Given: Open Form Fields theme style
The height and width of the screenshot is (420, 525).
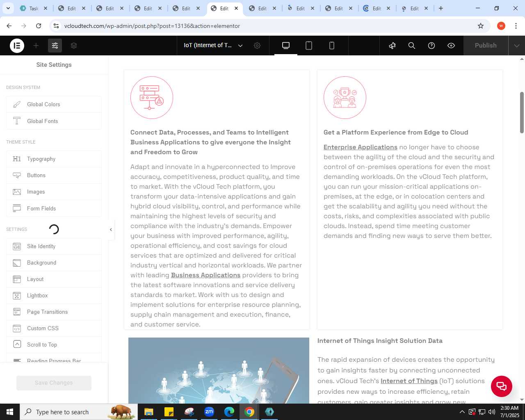Looking at the screenshot, I should 54,208.
